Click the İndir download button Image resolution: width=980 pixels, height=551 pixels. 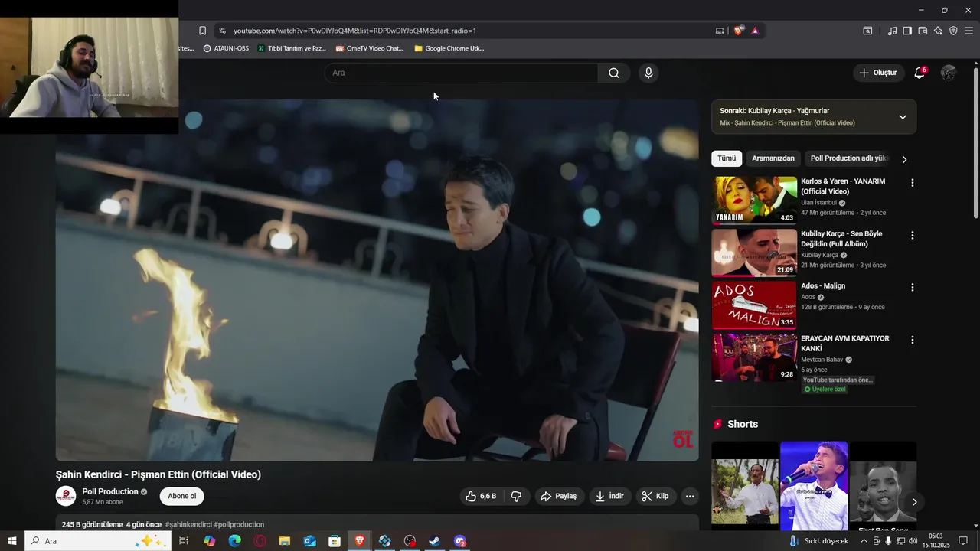(610, 496)
